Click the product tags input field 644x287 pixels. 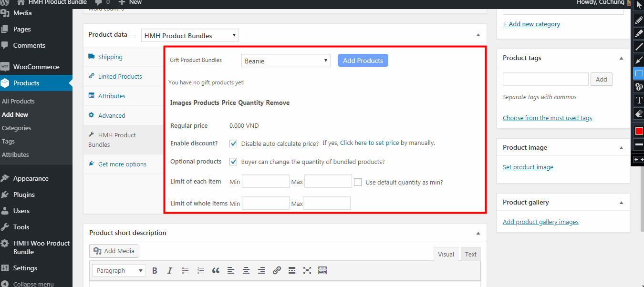click(x=546, y=79)
